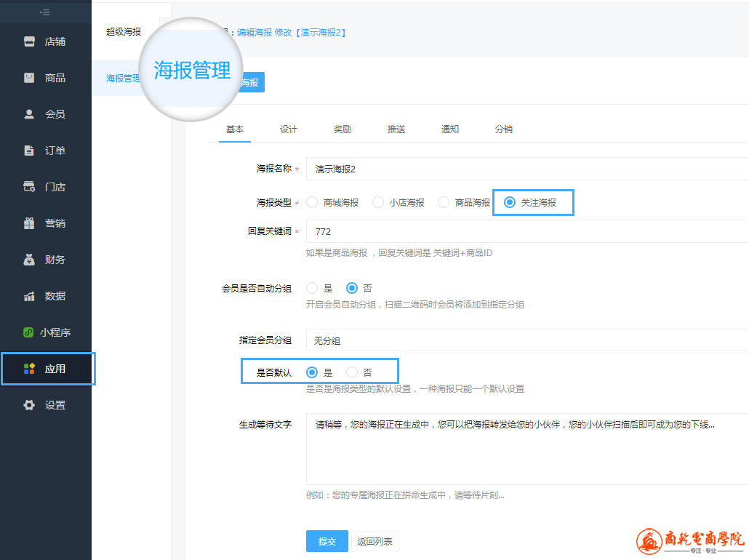Select the members (会员) person icon

(x=29, y=114)
